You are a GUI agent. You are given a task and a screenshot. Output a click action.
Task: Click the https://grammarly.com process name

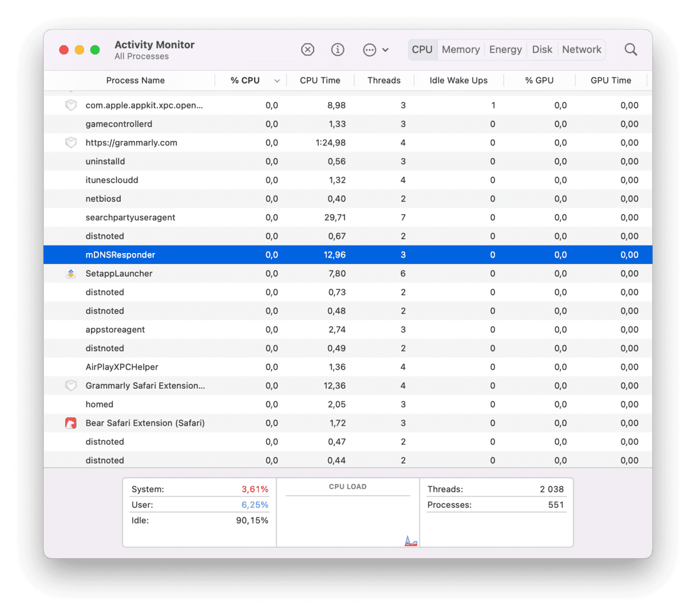(131, 143)
